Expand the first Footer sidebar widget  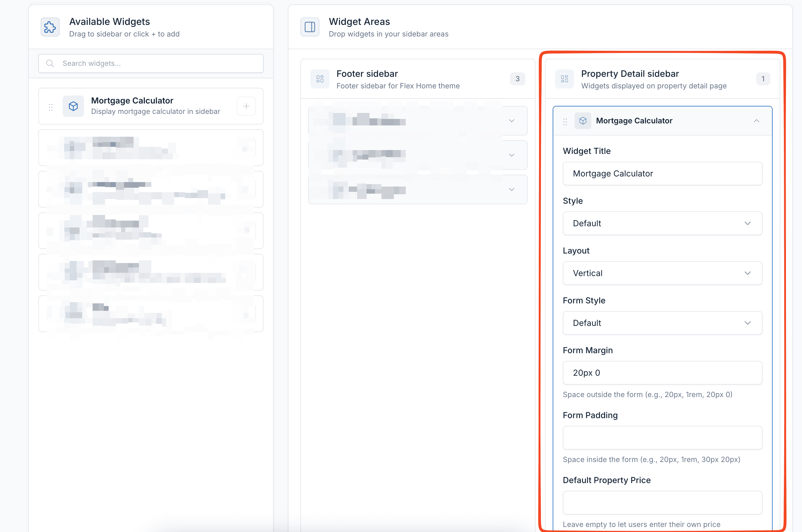(511, 121)
